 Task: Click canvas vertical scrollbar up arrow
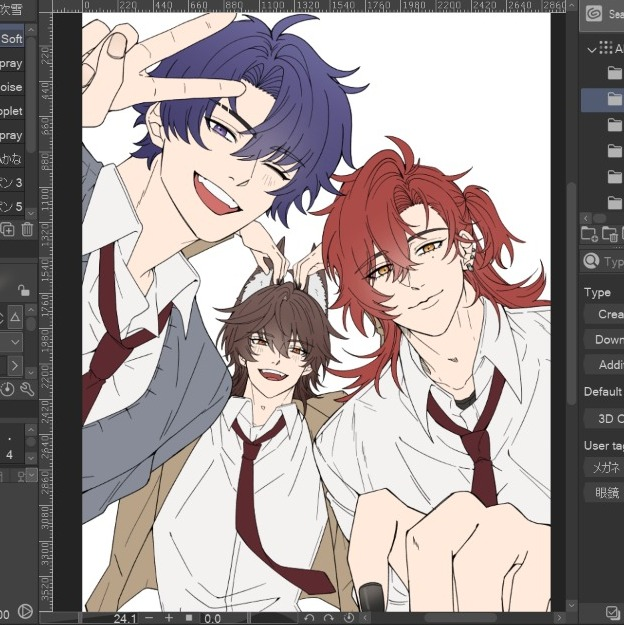point(571,5)
